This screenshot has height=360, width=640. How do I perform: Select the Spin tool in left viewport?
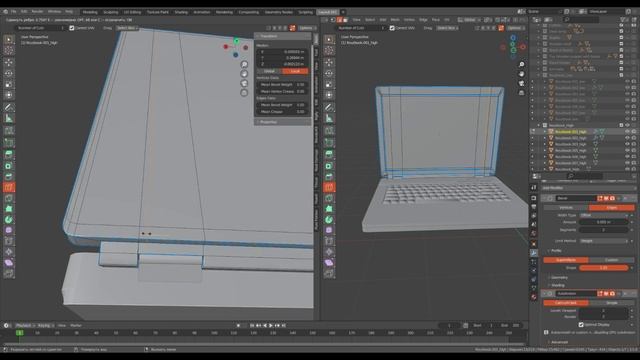click(9, 220)
